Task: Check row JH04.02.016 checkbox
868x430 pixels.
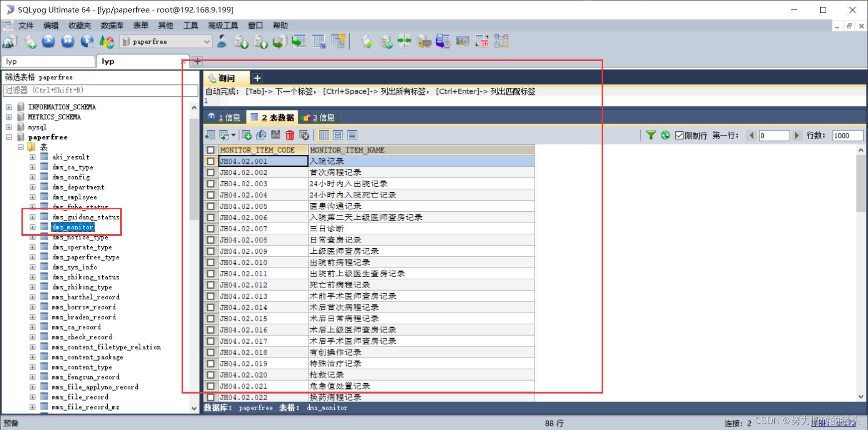Action: 211,330
